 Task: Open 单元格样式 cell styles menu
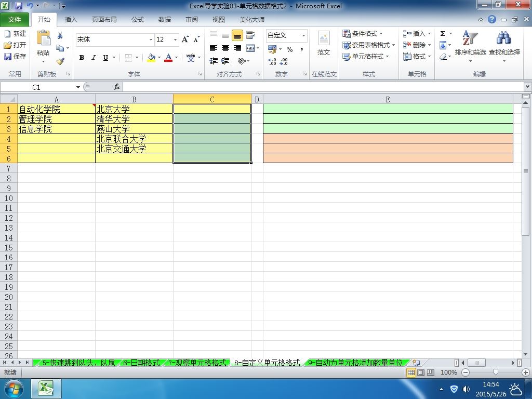pyautogui.click(x=365, y=57)
